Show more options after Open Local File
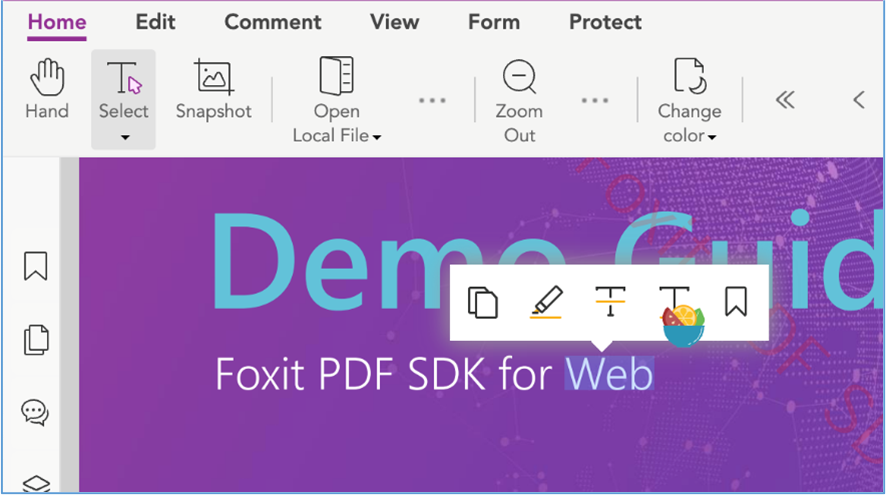886x495 pixels. 432,101
